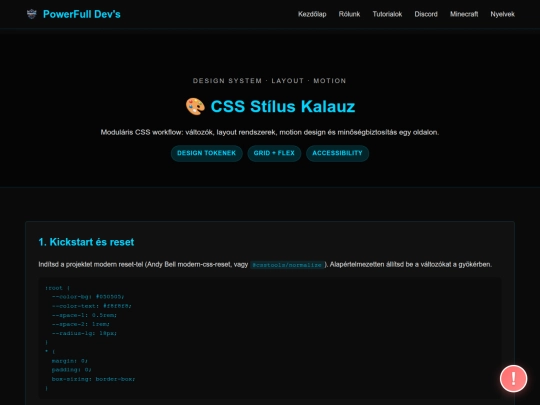Click the DESIGN TOKENEK pill button

pos(207,153)
